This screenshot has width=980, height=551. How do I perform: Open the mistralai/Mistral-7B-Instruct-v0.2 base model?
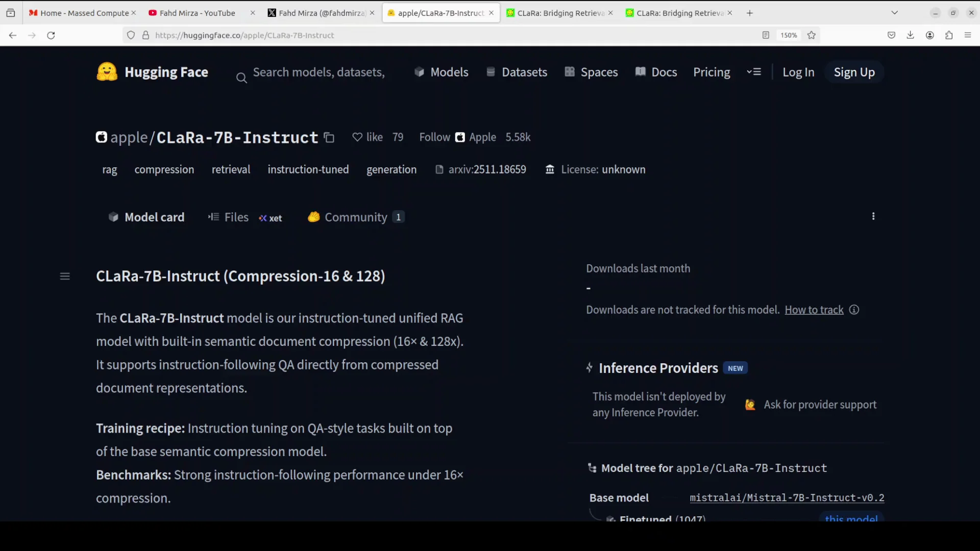click(787, 497)
